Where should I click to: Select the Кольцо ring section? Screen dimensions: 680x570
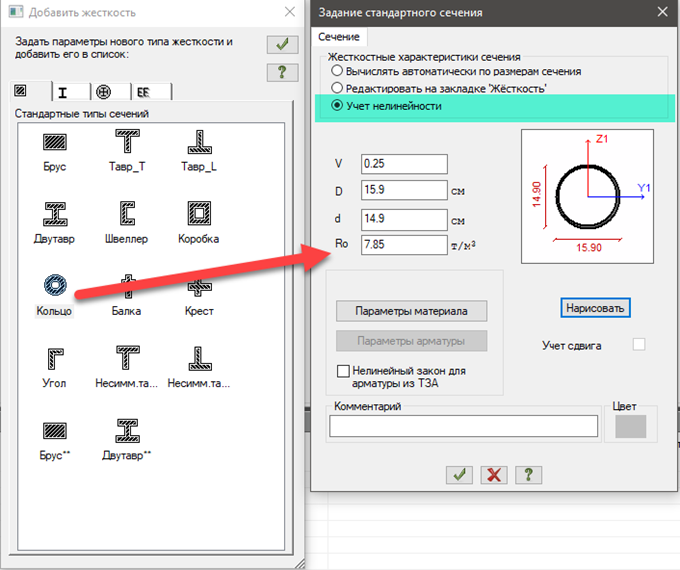tap(55, 285)
